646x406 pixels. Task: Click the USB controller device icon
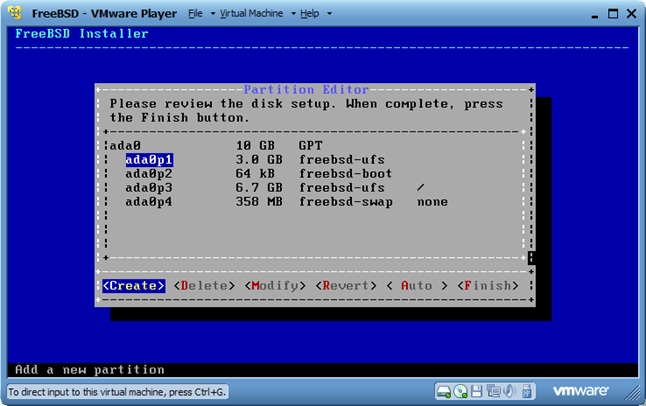527,391
